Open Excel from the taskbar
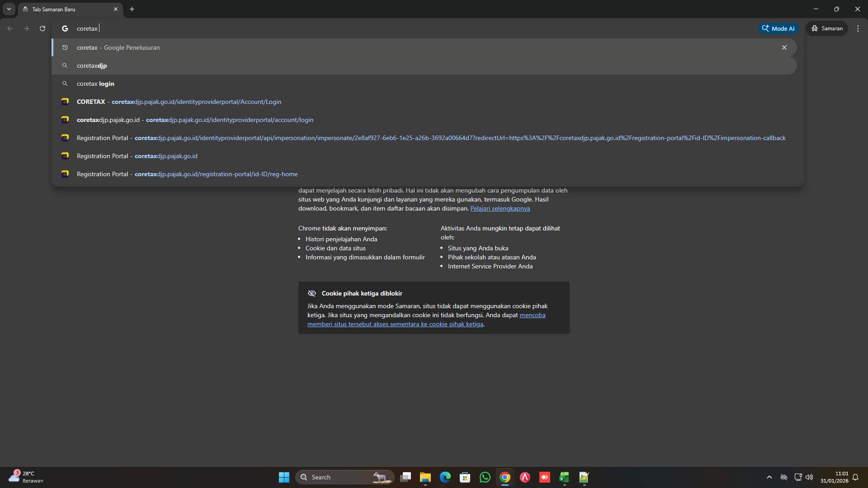Viewport: 868px width, 488px height. coord(564,477)
